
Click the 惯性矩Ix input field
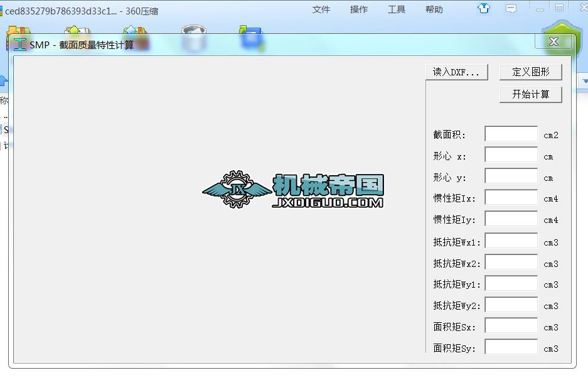(x=511, y=198)
